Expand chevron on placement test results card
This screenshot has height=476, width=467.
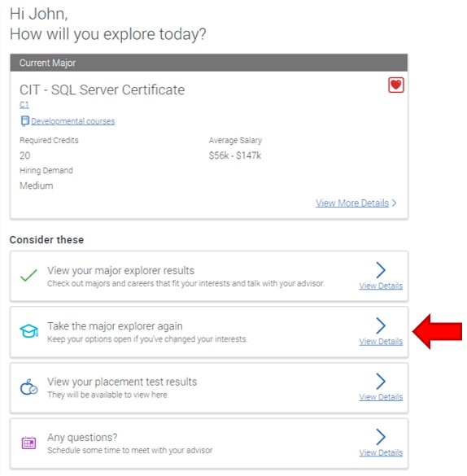(x=381, y=381)
